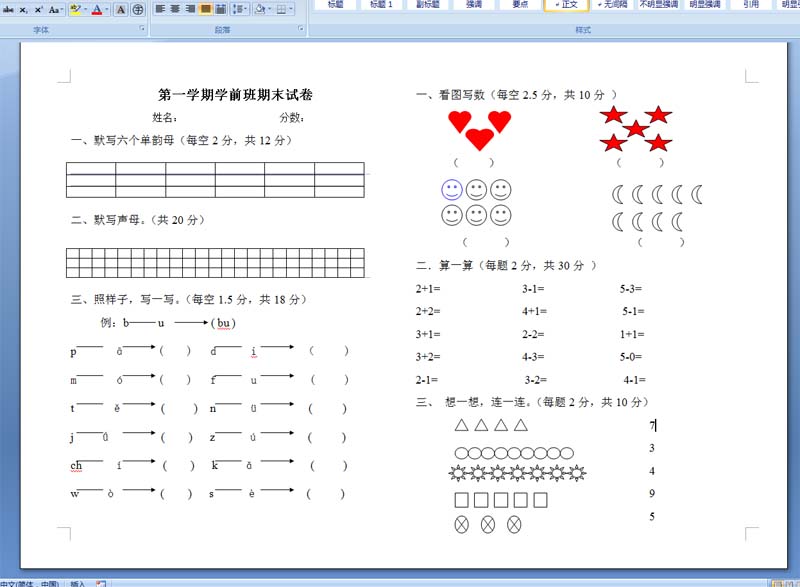800x587 pixels.
Task: Click the number 9 in matching column
Action: [x=652, y=494]
